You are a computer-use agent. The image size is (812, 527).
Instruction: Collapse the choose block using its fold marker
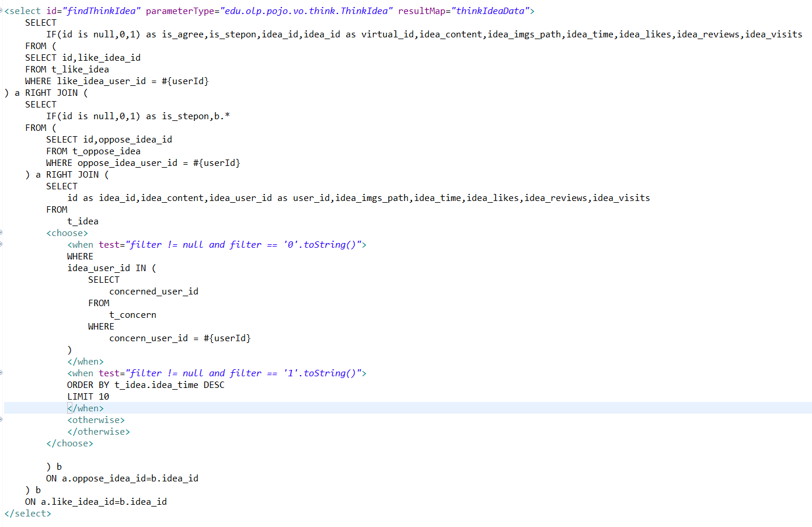[2, 233]
